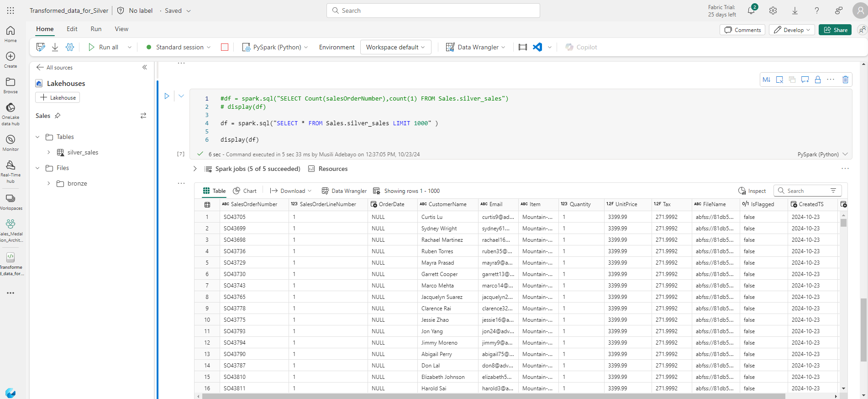
Task: Open the notifications bell
Action: tap(751, 10)
